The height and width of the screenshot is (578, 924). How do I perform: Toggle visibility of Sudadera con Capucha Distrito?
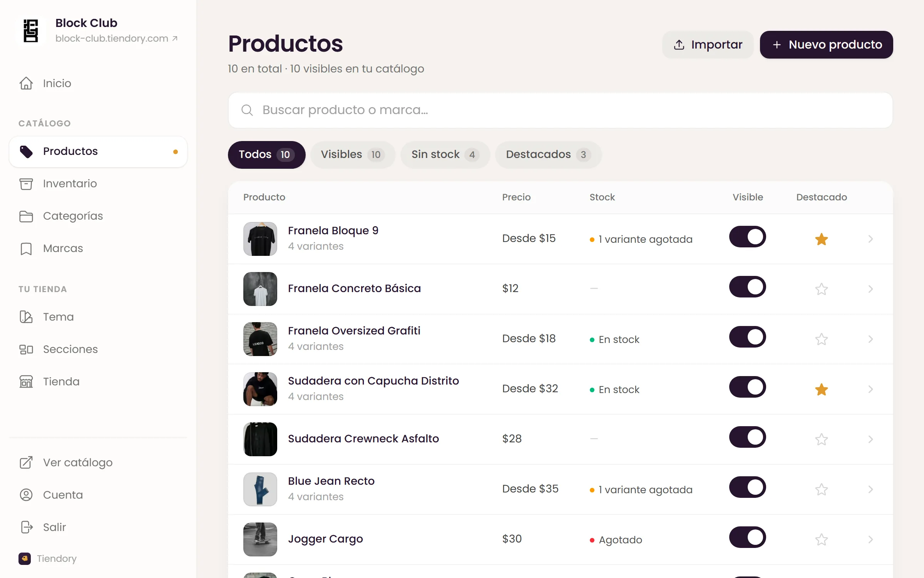(748, 387)
